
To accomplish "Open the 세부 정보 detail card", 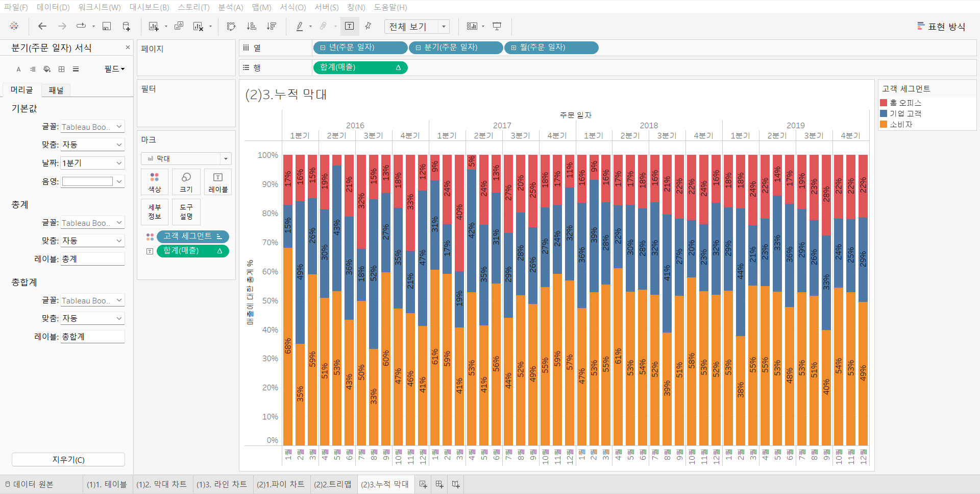I will (155, 211).
